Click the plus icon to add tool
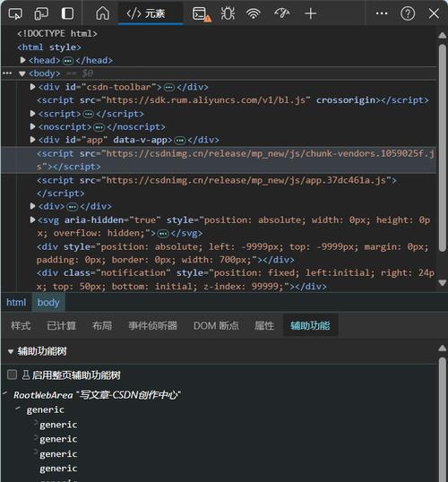Image resolution: width=448 pixels, height=482 pixels. click(311, 13)
